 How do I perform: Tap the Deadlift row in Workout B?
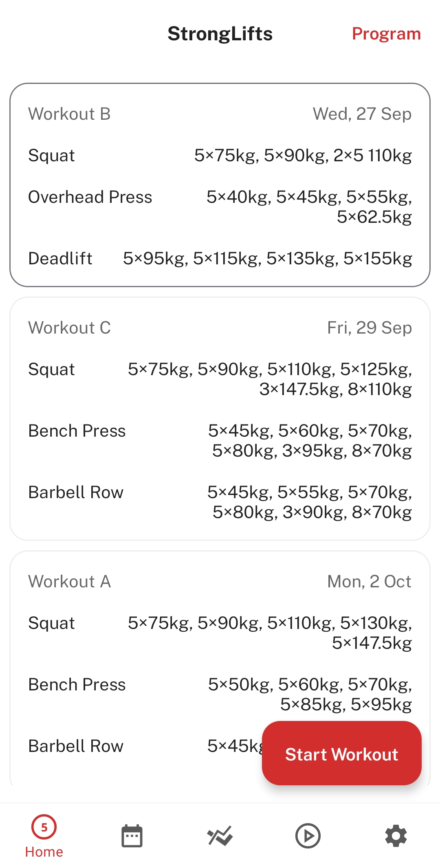[x=60, y=259]
